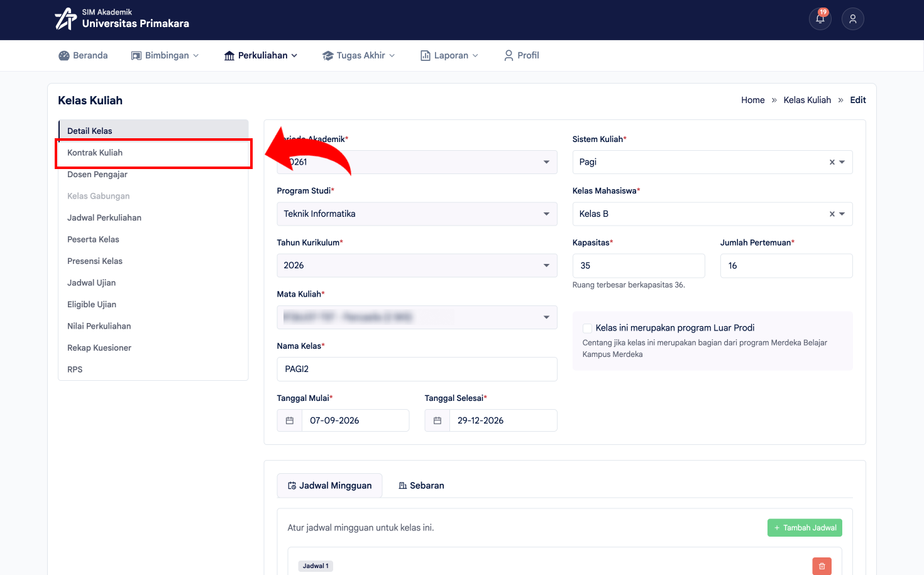Open Dosen Pengajar in sidebar
Image resolution: width=924 pixels, height=575 pixels.
click(x=153, y=174)
